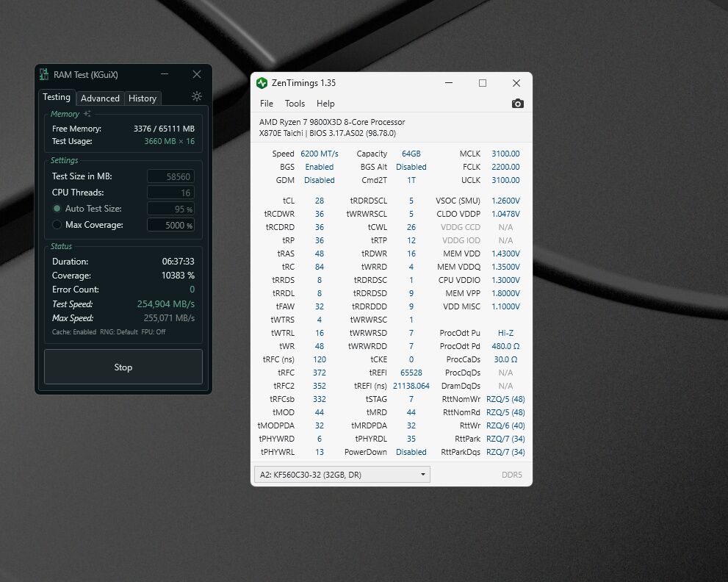
Task: Click the AMD Ryzen 7 9800X3D processor text
Action: pos(332,122)
